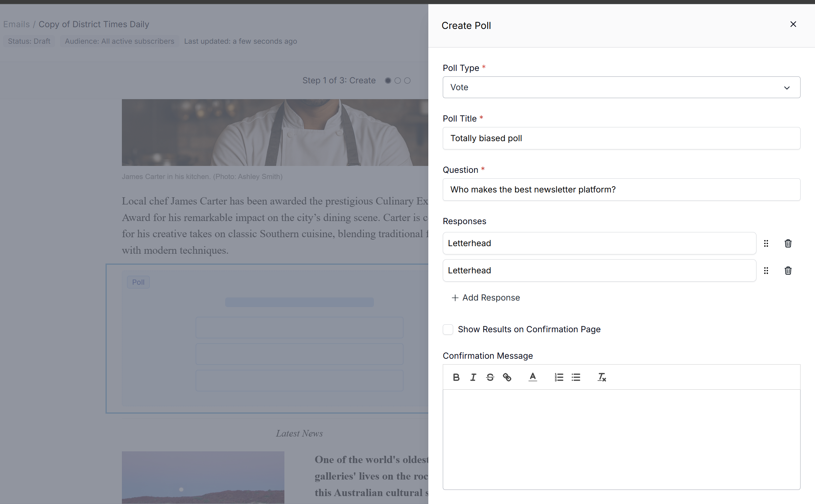Click the Local chef James Carter paragraph
The height and width of the screenshot is (504, 815).
click(275, 225)
